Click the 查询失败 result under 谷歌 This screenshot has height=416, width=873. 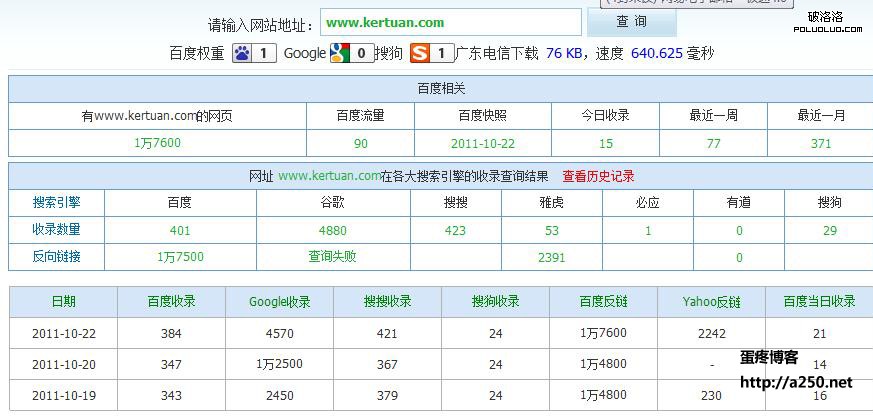(332, 257)
